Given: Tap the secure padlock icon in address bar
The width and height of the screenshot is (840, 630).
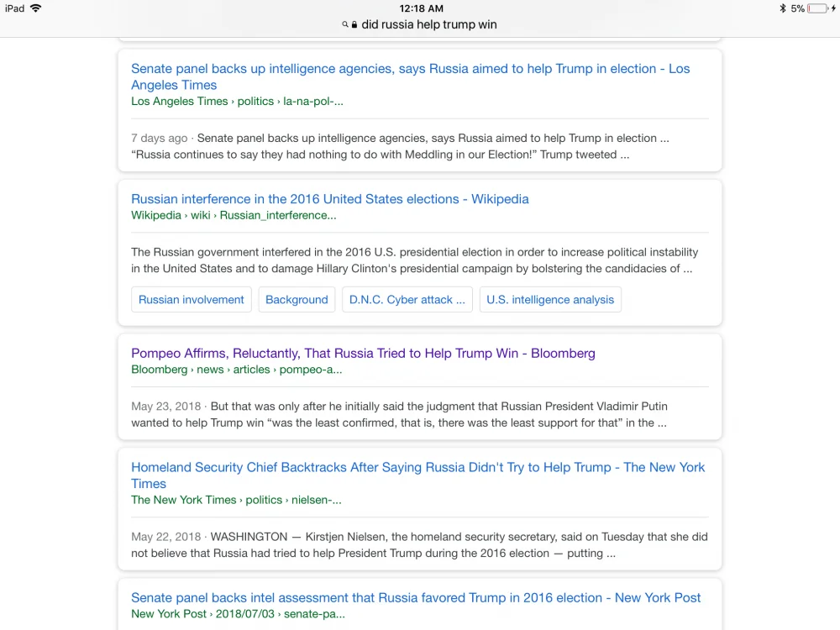Looking at the screenshot, I should click(354, 24).
